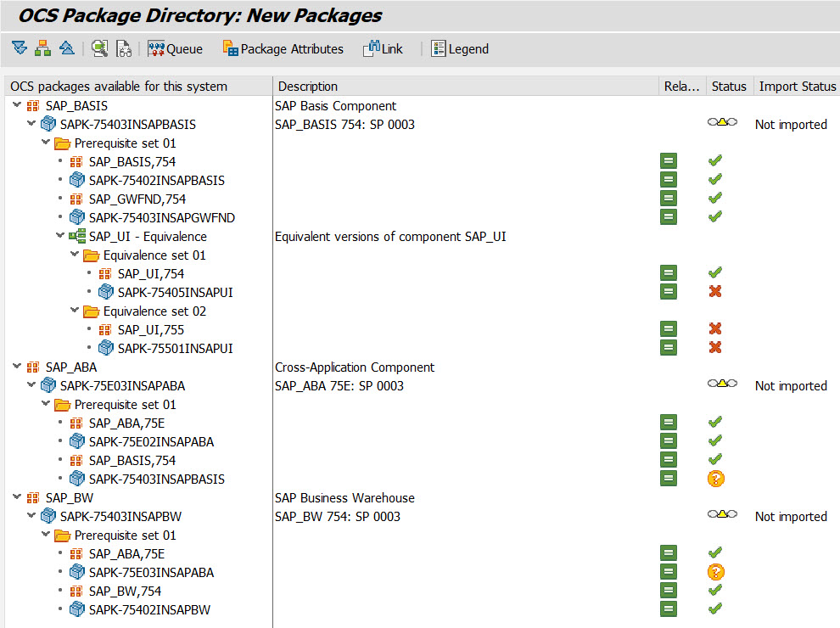Click the green status check for SAP_BASIS,754
This screenshot has height=628, width=840.
[714, 160]
